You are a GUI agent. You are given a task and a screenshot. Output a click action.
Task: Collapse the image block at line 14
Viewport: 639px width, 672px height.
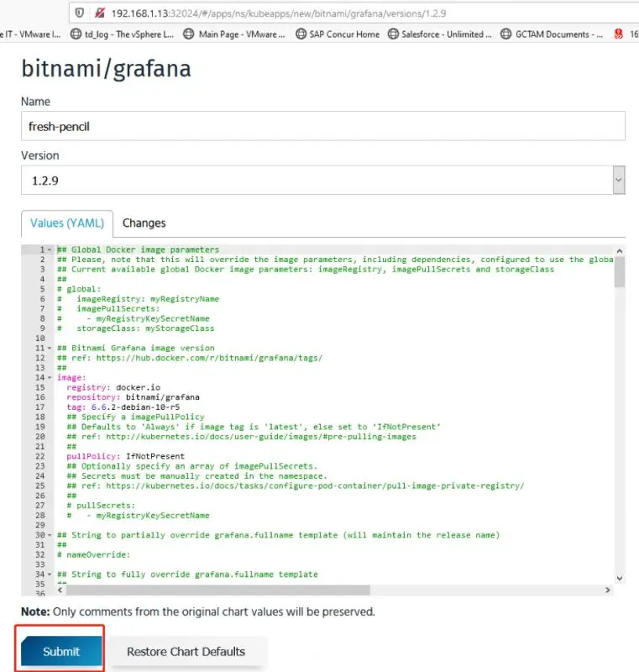coord(50,377)
